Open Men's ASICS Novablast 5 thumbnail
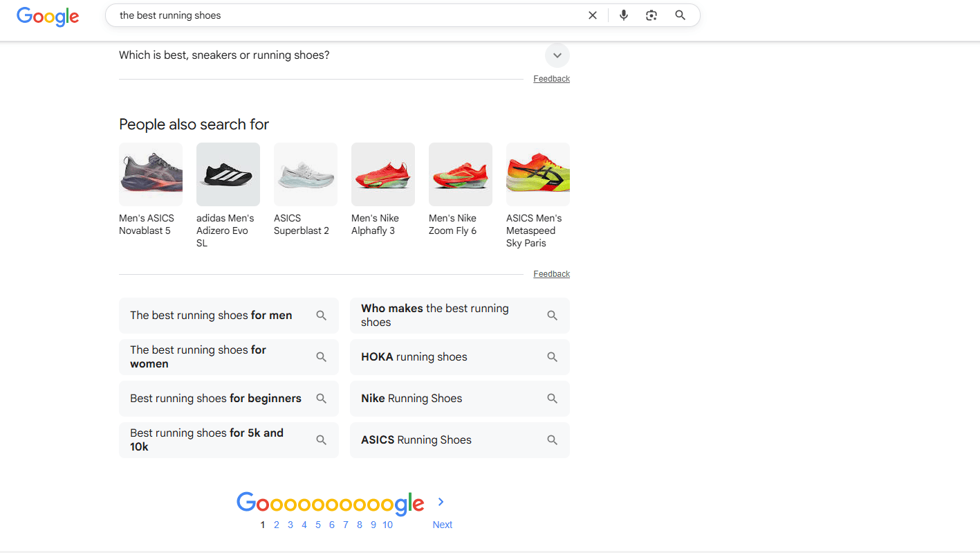The height and width of the screenshot is (553, 980). coord(151,174)
